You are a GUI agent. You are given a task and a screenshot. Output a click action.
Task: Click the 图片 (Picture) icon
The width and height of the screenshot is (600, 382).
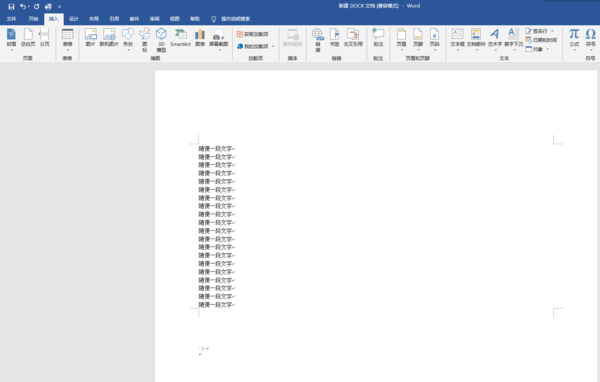(x=90, y=38)
